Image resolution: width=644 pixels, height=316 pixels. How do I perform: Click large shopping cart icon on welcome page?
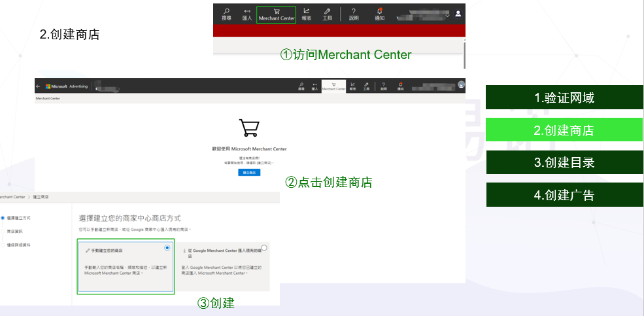[x=249, y=128]
